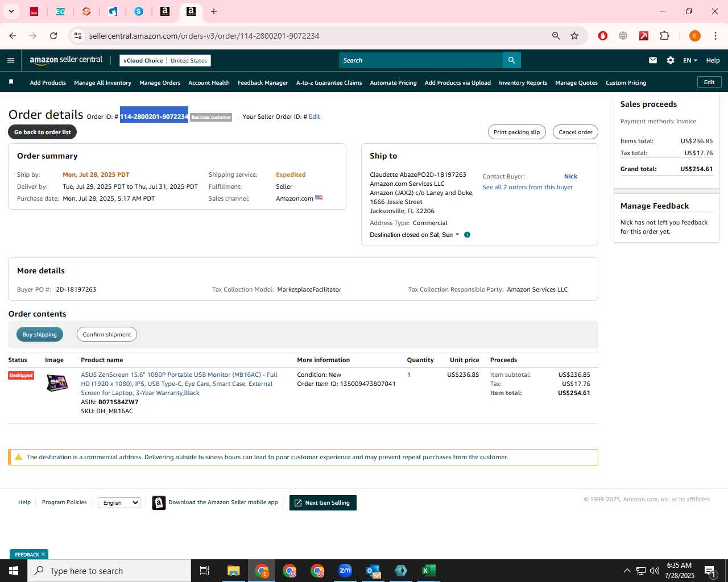This screenshot has width=728, height=582.
Task: Show hidden system tray icons
Action: tap(627, 571)
